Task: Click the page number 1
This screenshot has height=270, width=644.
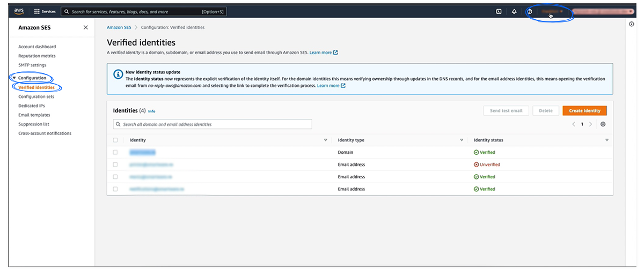Action: (582, 124)
